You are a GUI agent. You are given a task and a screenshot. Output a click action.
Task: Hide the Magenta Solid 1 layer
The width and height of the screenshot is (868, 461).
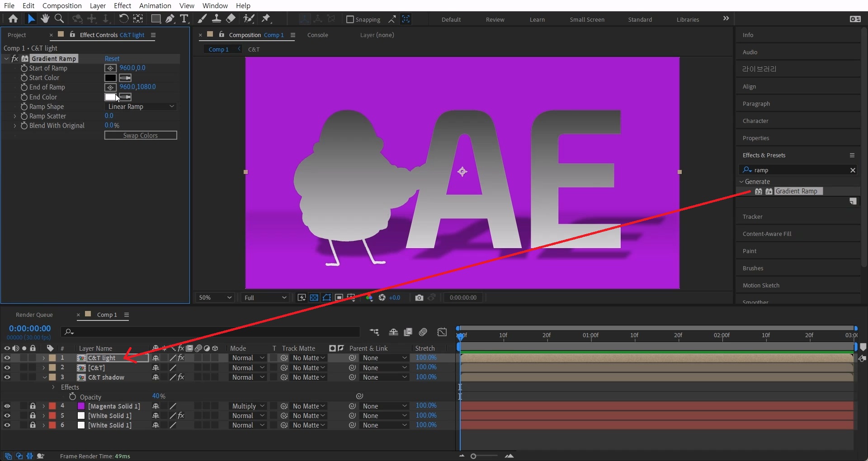coord(7,406)
